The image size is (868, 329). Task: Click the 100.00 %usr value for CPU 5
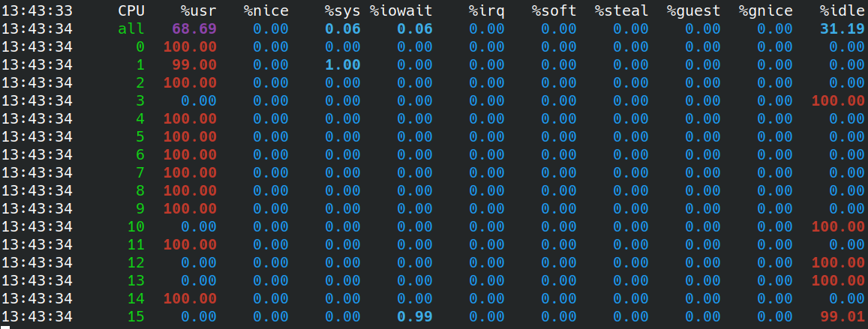190,136
